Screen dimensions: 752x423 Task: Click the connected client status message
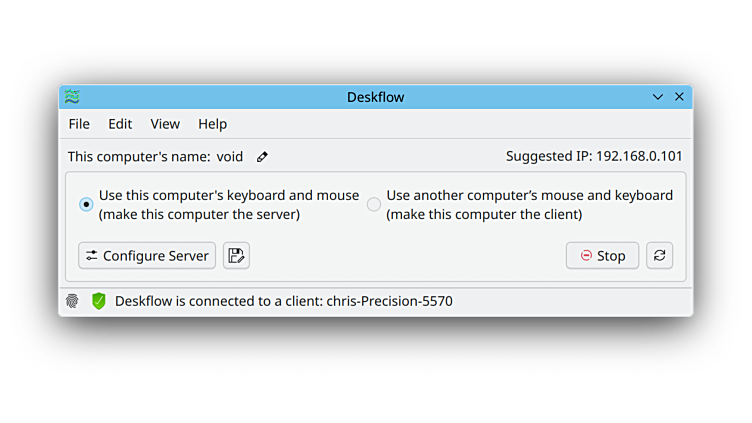point(283,301)
